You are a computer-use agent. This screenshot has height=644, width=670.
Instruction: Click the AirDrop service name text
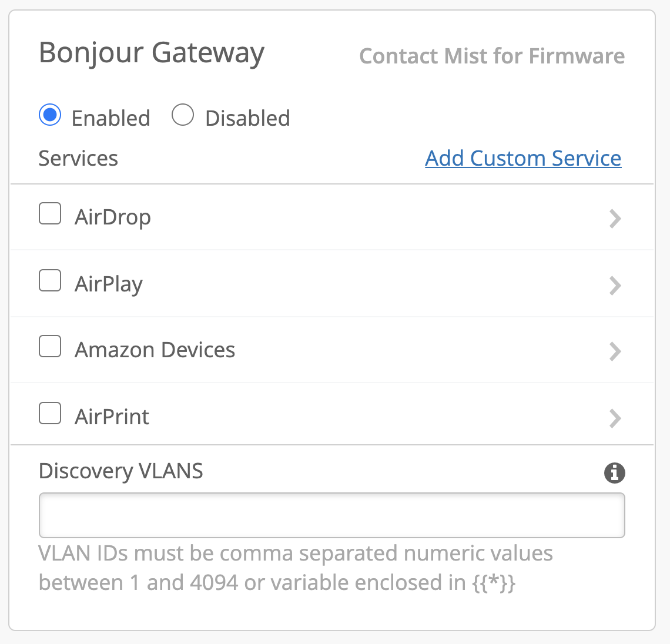(113, 217)
